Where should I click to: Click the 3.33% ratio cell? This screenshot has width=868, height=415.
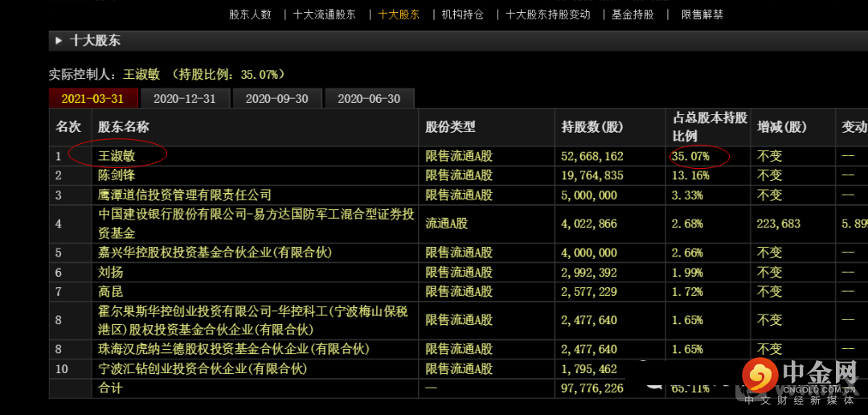(687, 195)
